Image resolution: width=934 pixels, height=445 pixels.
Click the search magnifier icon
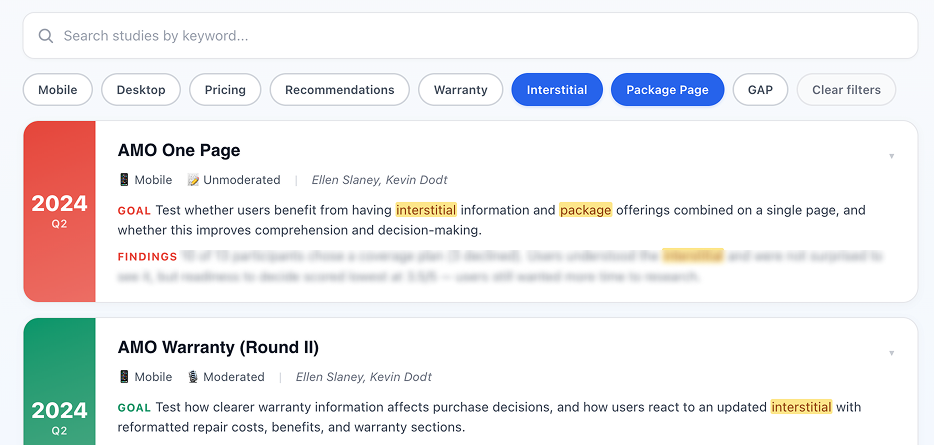[45, 36]
